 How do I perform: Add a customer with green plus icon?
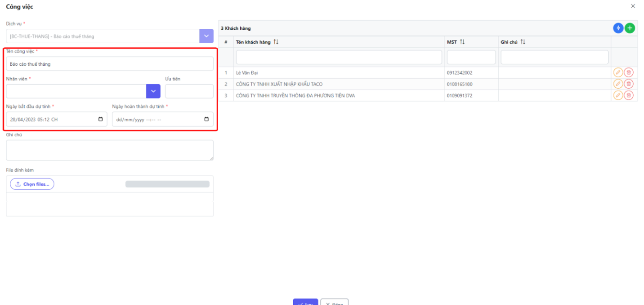pos(630,28)
